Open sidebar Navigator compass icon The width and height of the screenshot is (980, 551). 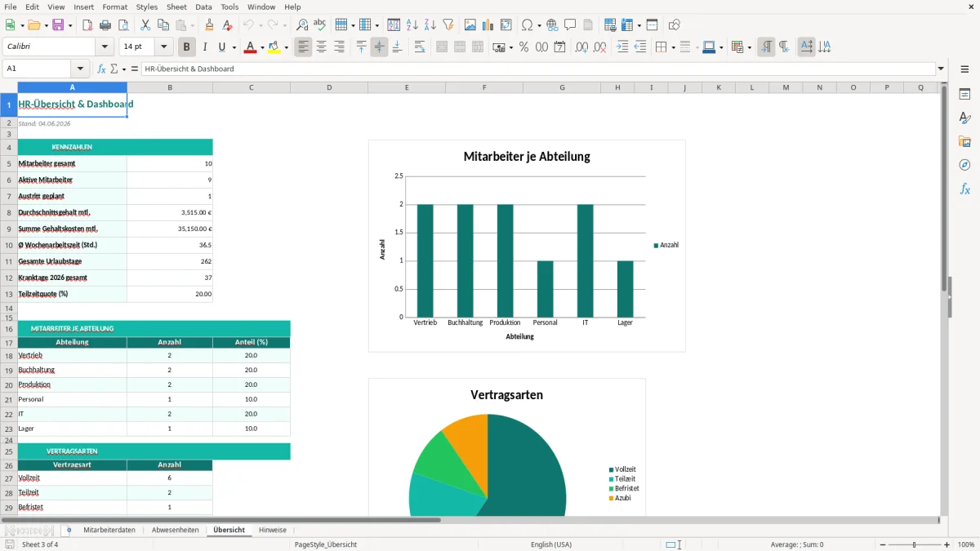click(964, 166)
